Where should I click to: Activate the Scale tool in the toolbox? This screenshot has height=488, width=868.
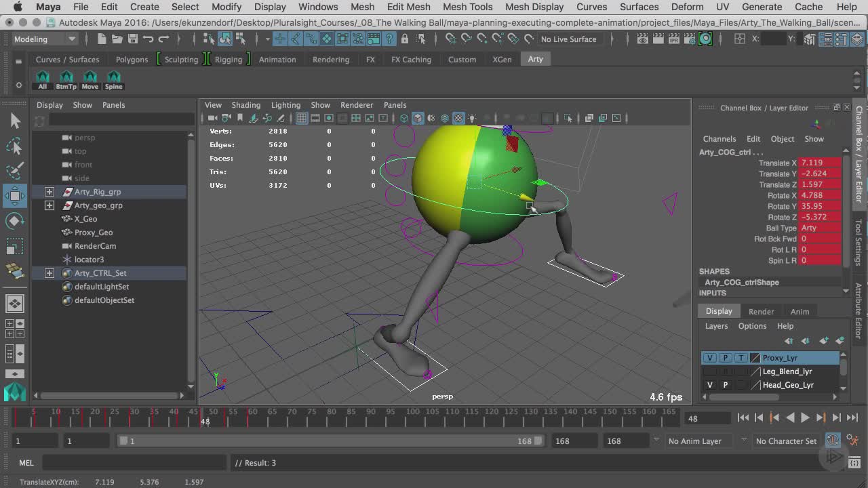coord(15,246)
